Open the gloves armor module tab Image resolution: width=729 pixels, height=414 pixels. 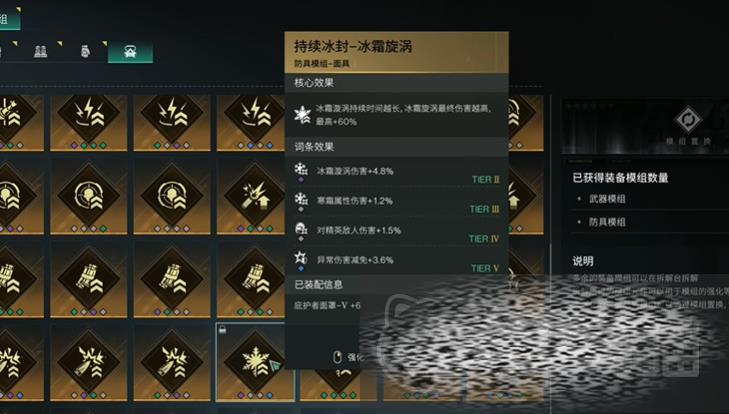click(x=85, y=52)
